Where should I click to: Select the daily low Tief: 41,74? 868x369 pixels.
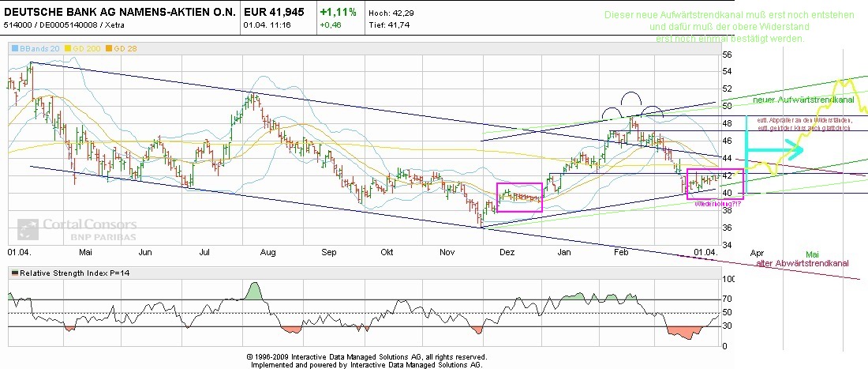(x=389, y=25)
